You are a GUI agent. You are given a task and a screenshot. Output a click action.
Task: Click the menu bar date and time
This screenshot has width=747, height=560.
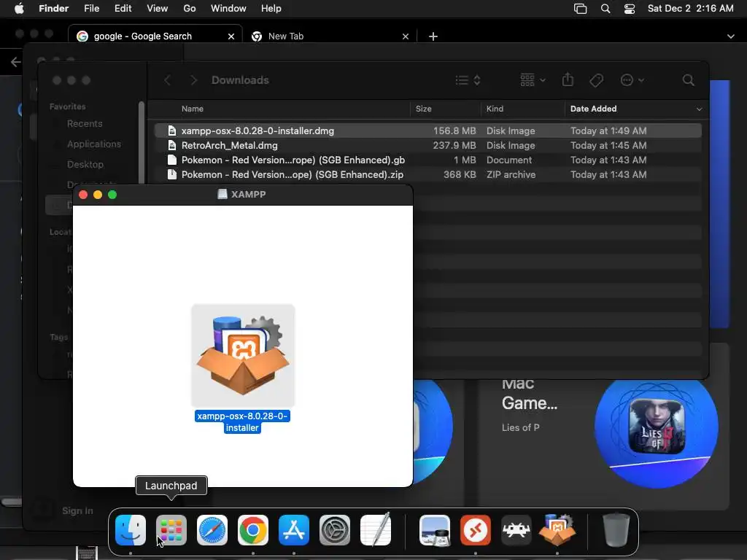click(x=690, y=9)
